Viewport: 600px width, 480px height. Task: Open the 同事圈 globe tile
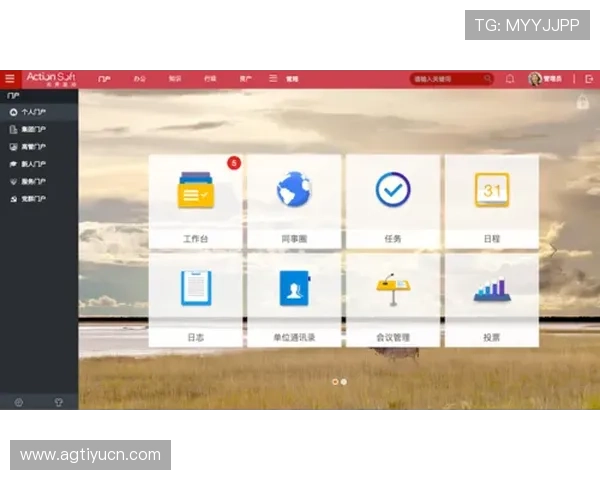[x=294, y=201]
